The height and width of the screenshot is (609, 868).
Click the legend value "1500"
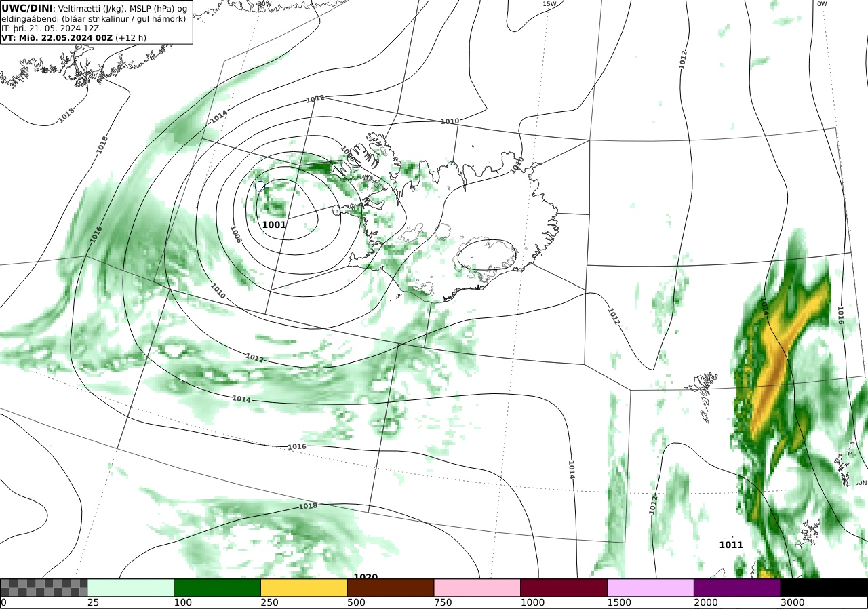[619, 602]
